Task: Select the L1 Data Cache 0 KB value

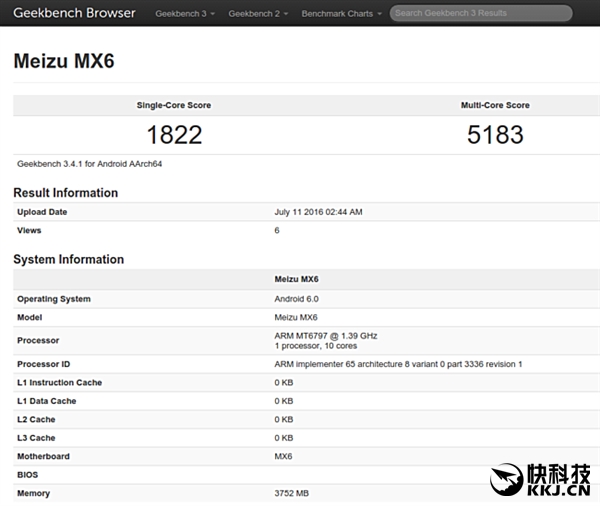Action: (x=284, y=401)
